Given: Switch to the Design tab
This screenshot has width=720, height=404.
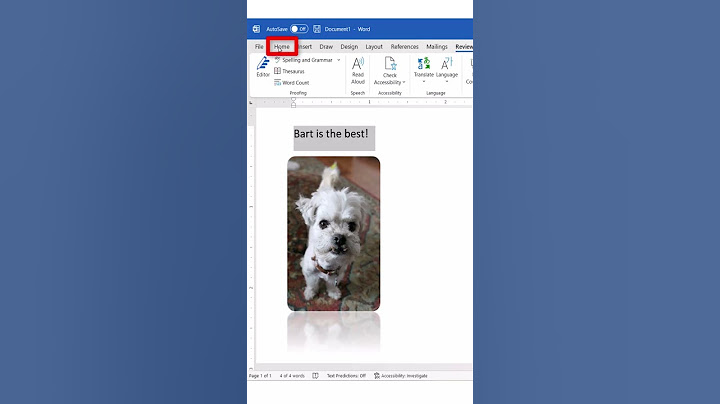Looking at the screenshot, I should pos(349,47).
